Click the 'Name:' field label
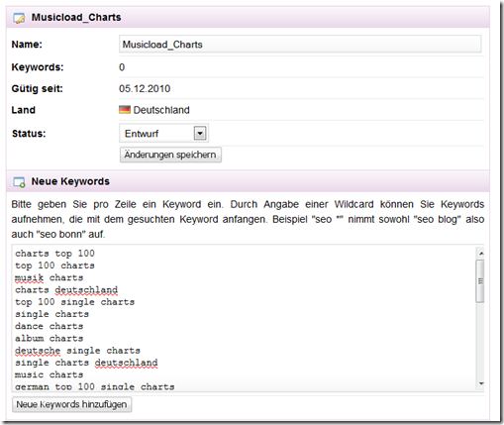Viewport: 504px width, 425px height. pyautogui.click(x=27, y=45)
